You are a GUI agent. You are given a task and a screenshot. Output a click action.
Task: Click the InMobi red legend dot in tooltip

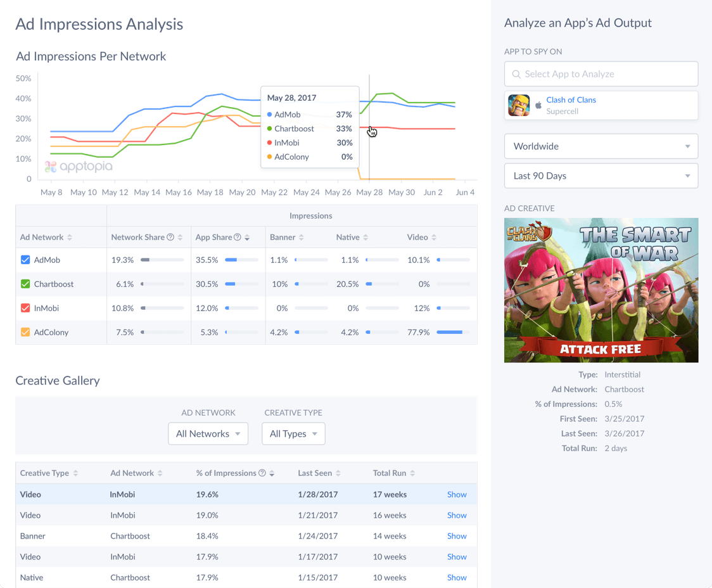point(269,143)
